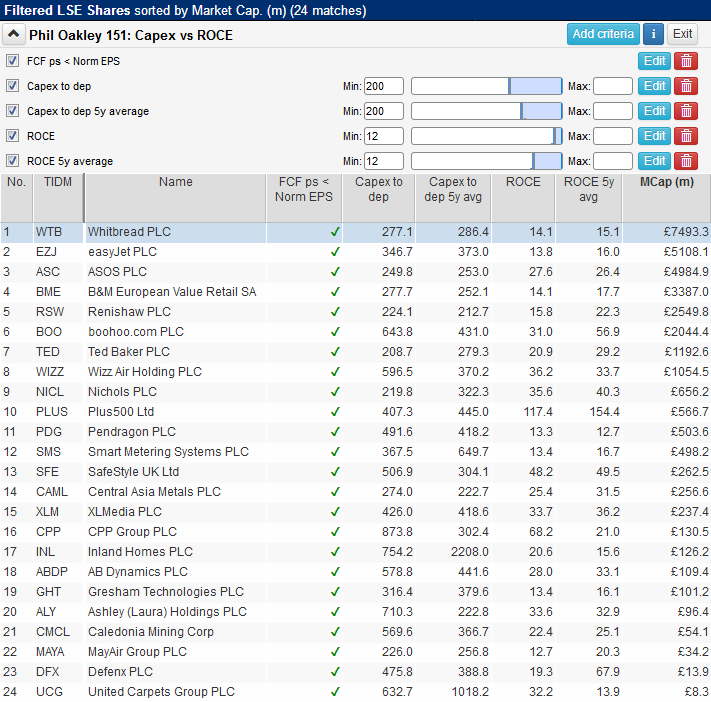The width and height of the screenshot is (711, 702).
Task: Delete the ROCE 5y average criterion
Action: click(685, 161)
